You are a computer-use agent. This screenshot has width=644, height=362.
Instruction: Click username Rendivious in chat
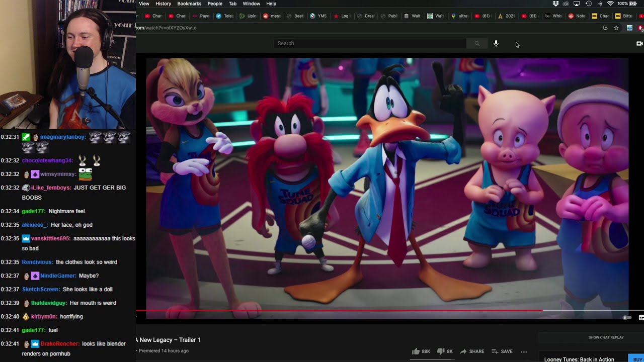(37, 262)
